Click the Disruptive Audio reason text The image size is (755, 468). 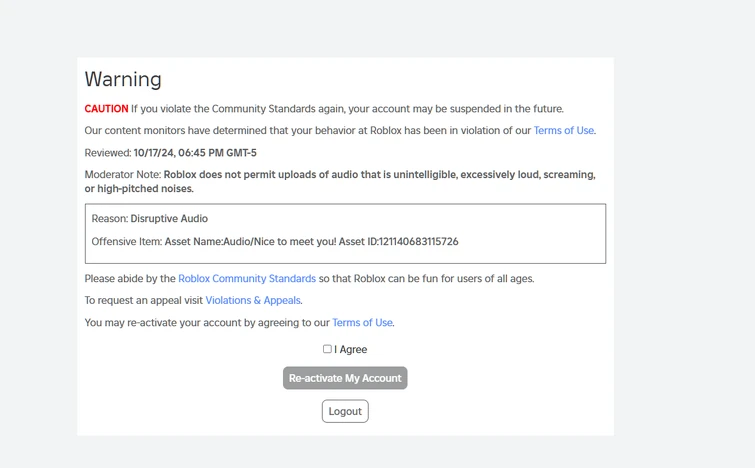[x=169, y=218]
